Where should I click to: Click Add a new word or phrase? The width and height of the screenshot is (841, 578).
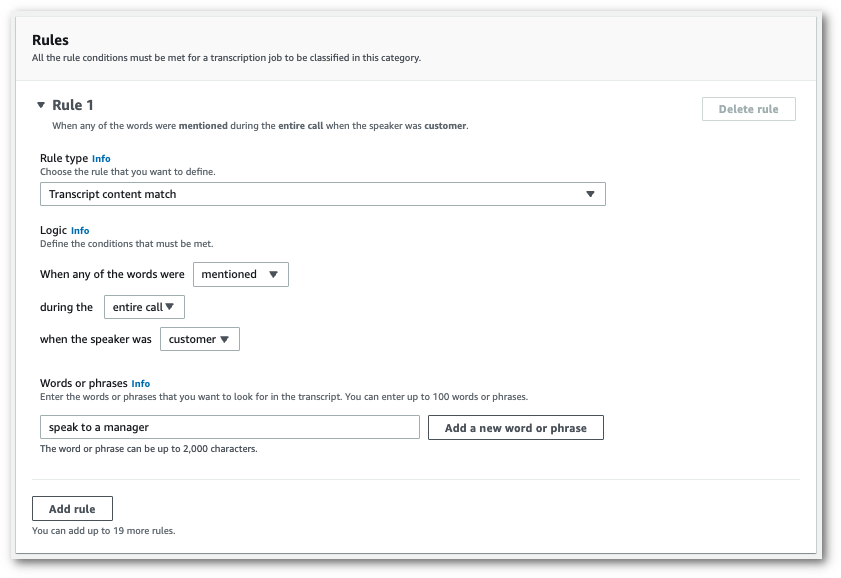coord(515,427)
